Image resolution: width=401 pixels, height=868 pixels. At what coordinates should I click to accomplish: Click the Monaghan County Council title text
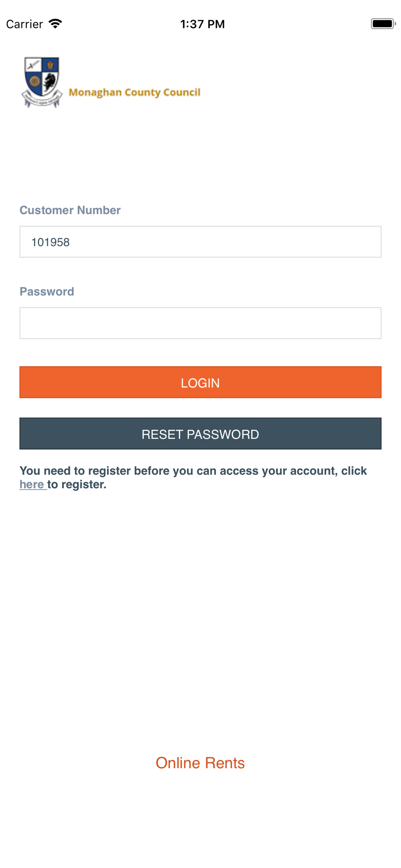tap(135, 92)
